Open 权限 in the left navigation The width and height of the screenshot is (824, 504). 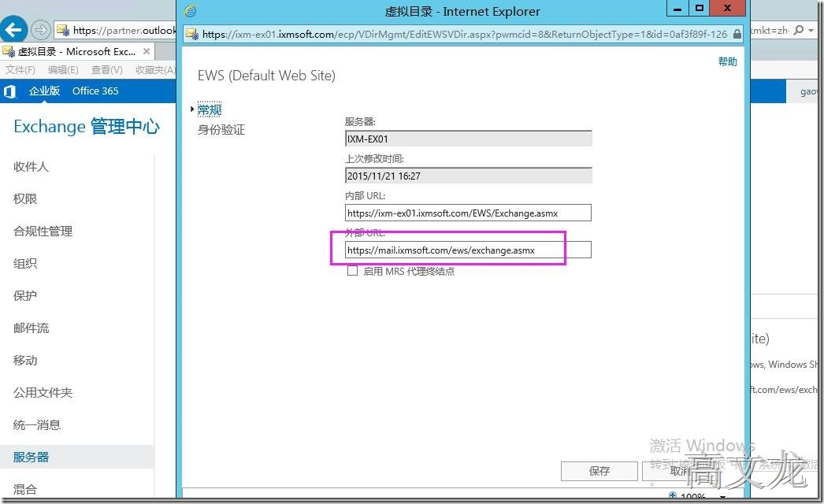click(25, 199)
